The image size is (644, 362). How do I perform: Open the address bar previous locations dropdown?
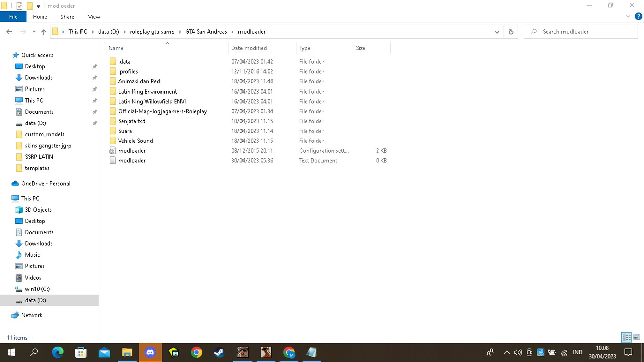click(x=497, y=32)
